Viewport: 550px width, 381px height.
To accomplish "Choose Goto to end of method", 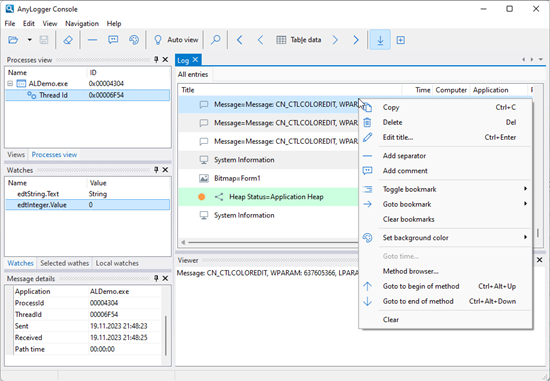I will [445, 301].
